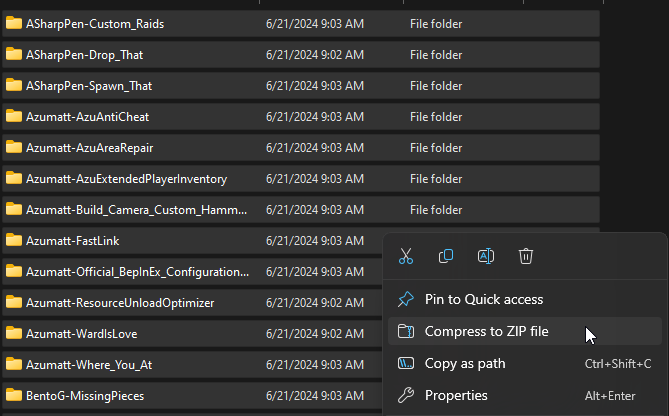The height and width of the screenshot is (416, 669).
Task: Select Pin to Quick access
Action: coord(484,299)
